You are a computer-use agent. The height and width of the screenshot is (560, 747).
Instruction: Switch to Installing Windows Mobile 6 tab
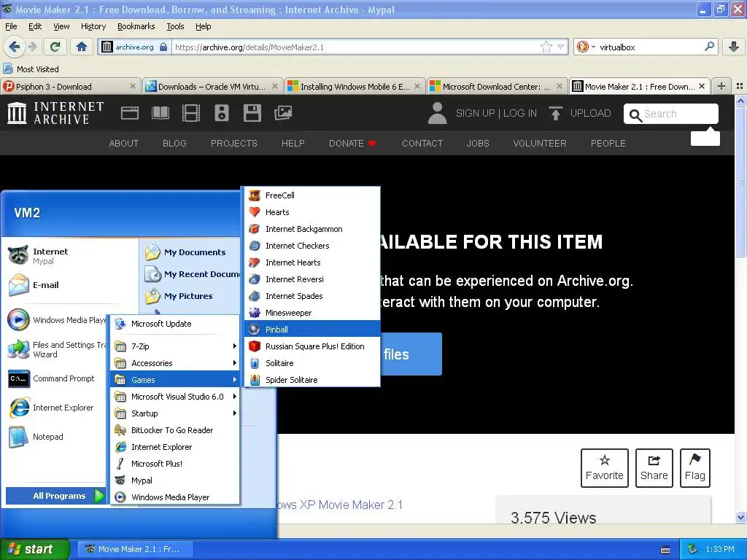click(355, 87)
